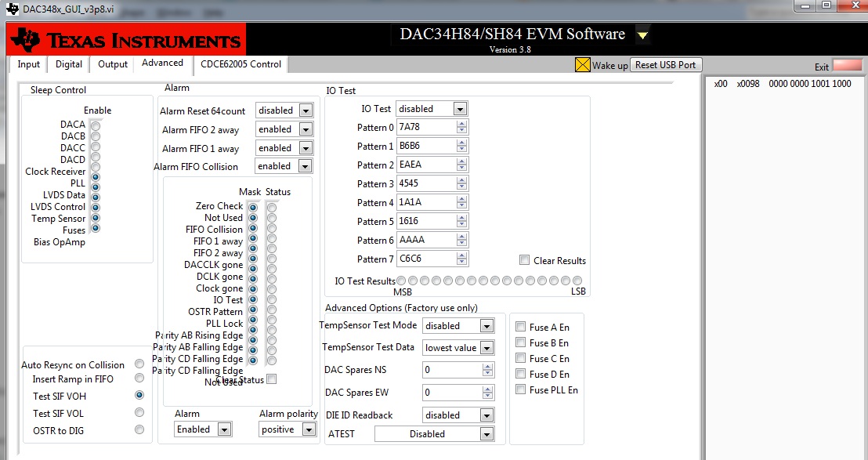Toggle the yellow Wake up checkbox icon
The width and height of the screenshot is (868, 460).
pyautogui.click(x=582, y=65)
